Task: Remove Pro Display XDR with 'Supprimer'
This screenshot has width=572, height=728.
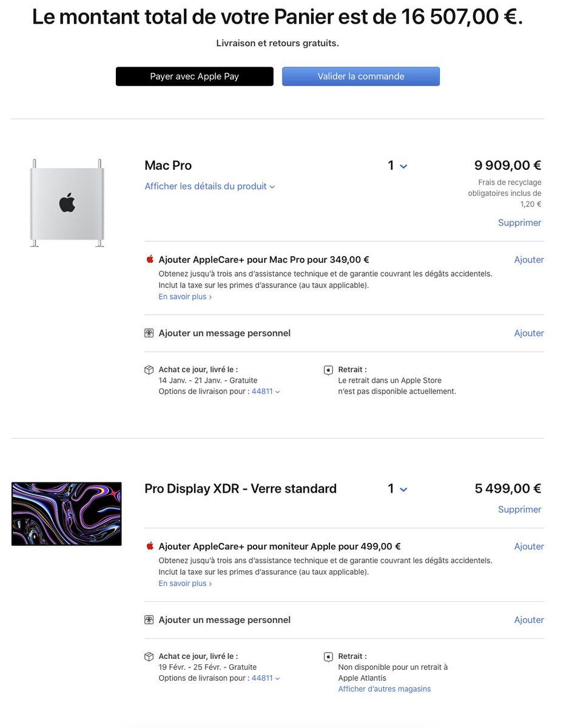Action: pyautogui.click(x=519, y=510)
